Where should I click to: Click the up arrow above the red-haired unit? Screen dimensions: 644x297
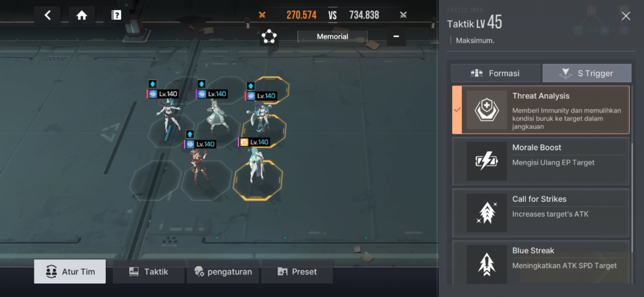190,134
